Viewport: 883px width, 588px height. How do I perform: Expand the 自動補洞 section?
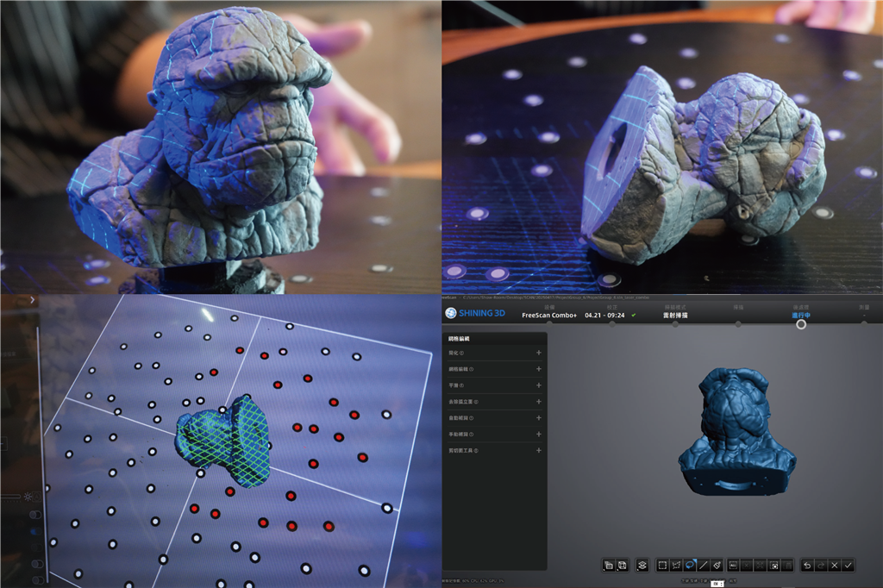point(539,418)
